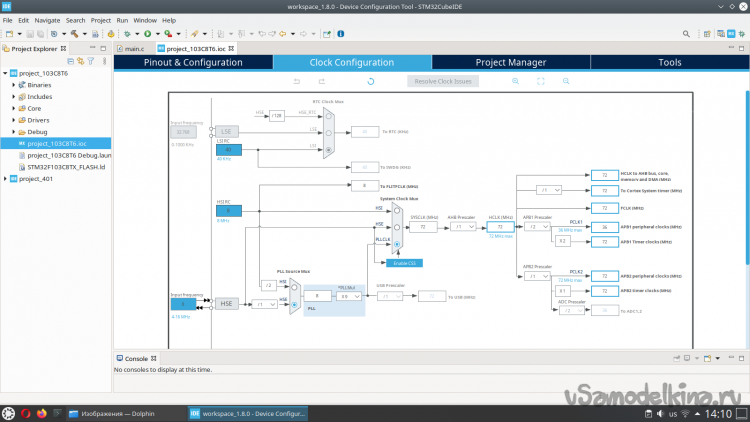This screenshot has width=750, height=422.
Task: Click the refresh clock diagram icon
Action: pyautogui.click(x=371, y=81)
